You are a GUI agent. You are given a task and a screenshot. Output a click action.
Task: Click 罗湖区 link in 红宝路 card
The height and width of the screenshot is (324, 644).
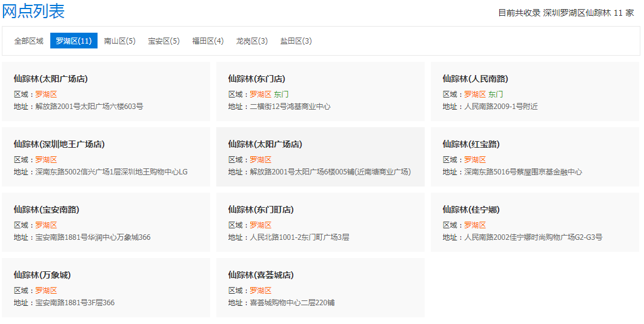pyautogui.click(x=475, y=160)
